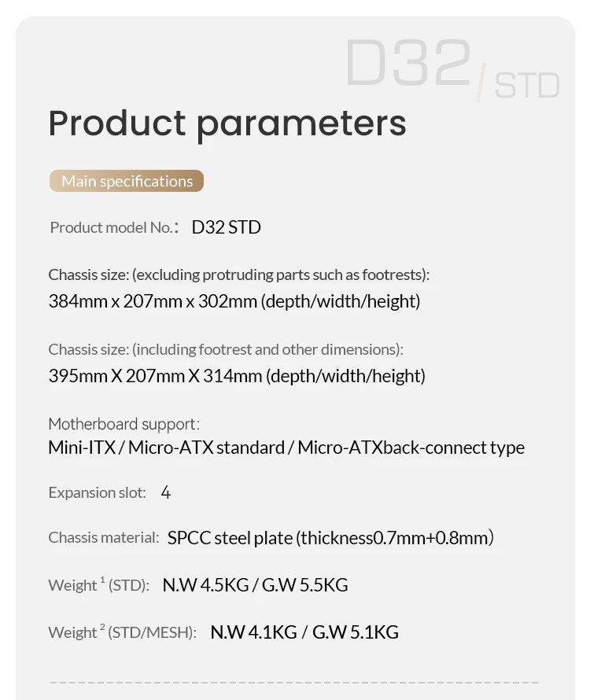
Task: Click the 384mm x 207mm x 302mm dimensions
Action: [234, 301]
